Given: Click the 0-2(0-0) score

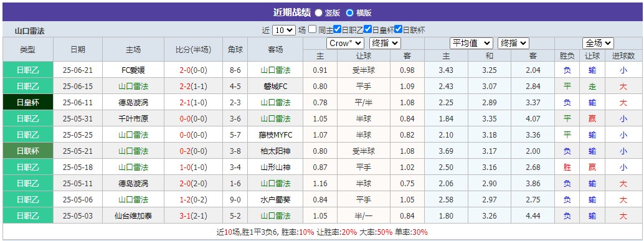Looking at the screenshot, I should 194,151.
